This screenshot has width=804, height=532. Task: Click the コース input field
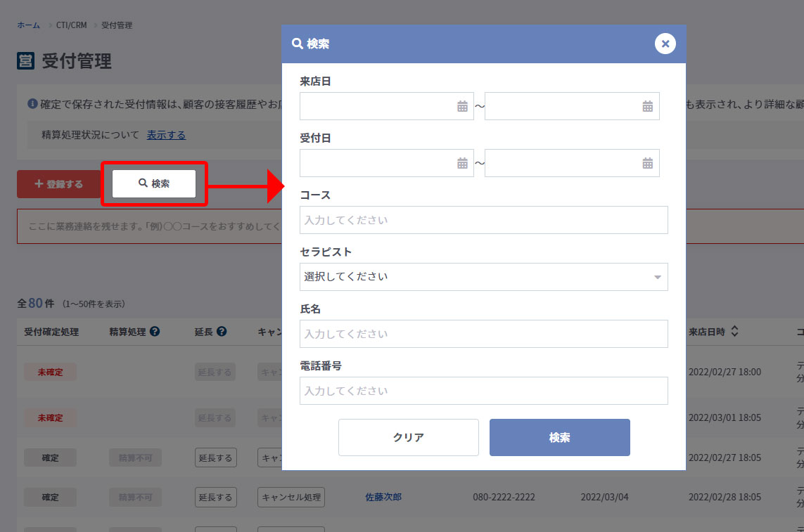(x=483, y=220)
